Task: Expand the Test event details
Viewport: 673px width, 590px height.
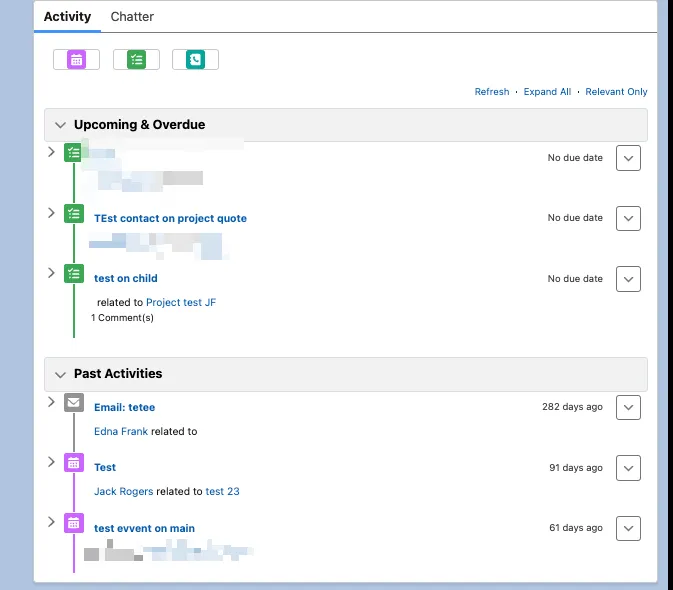Action: tap(51, 462)
